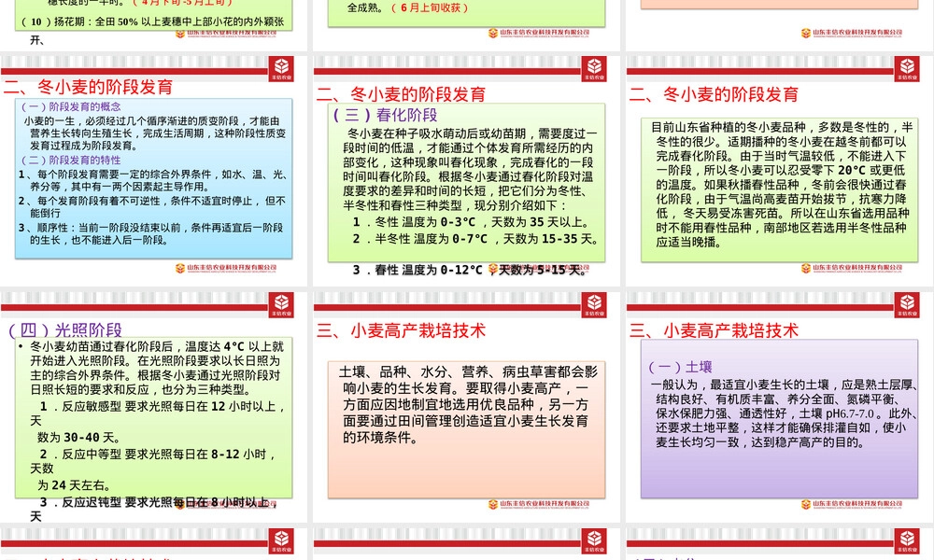Image resolution: width=934 pixels, height=560 pixels.
Task: Click the footer company logo under the 目前山东省种植 slide
Action: coord(852,269)
